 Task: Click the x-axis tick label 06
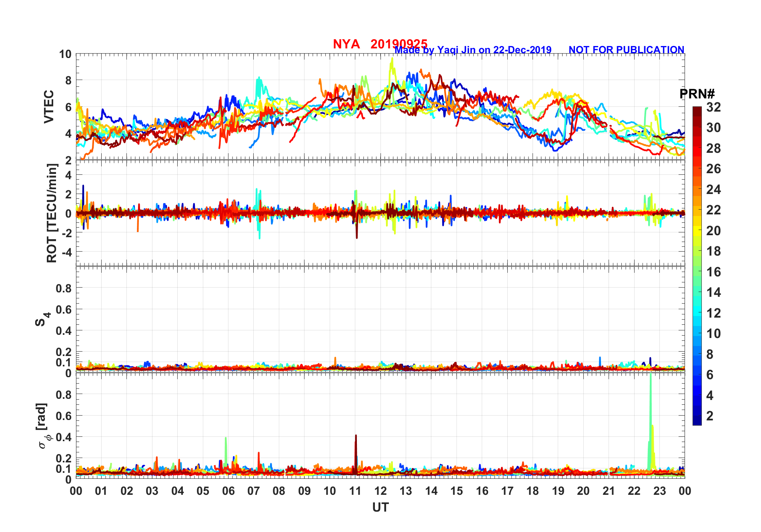click(228, 491)
